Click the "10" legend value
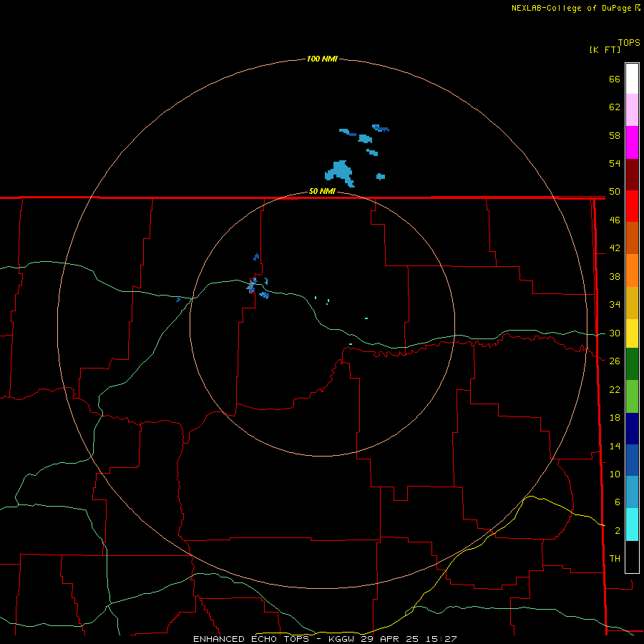The width and height of the screenshot is (644, 644). [615, 474]
